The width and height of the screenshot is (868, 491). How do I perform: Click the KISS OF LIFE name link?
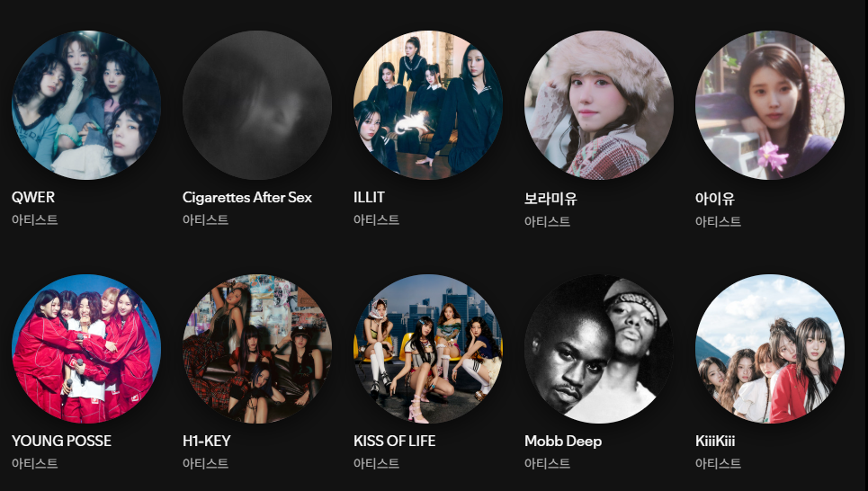click(395, 441)
